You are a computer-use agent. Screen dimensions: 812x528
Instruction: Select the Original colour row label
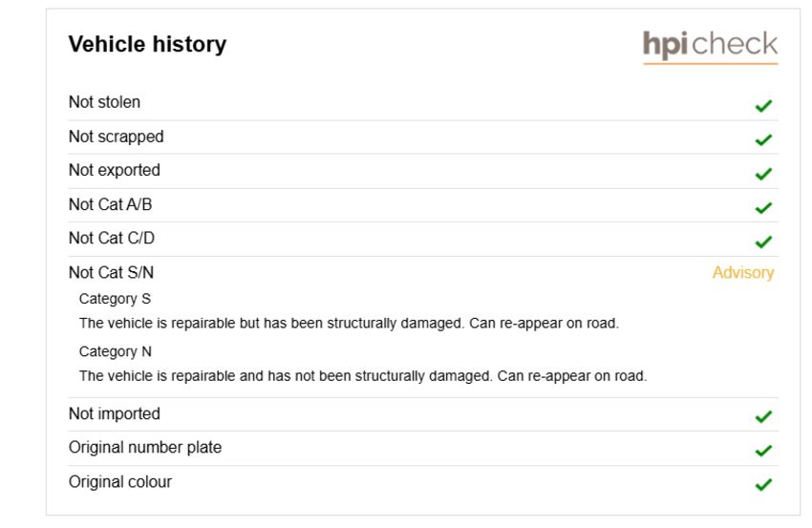120,482
